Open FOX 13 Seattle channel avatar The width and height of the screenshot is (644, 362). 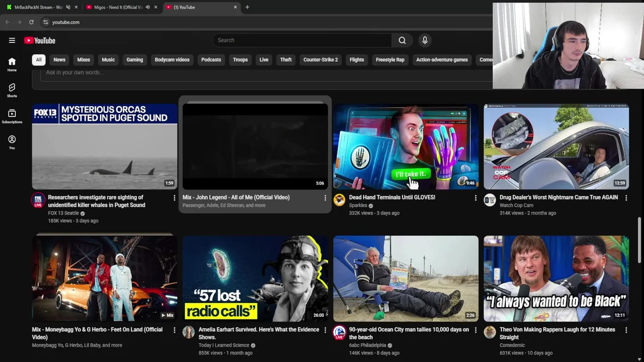[x=38, y=200]
